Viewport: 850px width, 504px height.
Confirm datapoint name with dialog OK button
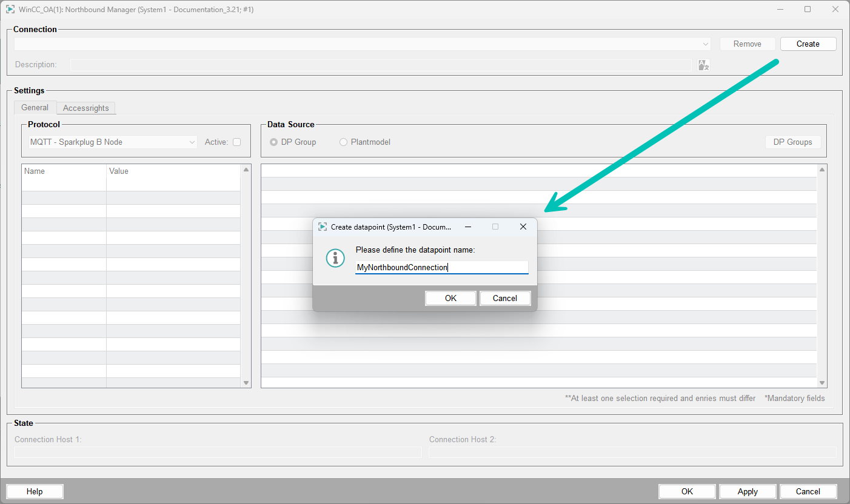450,298
